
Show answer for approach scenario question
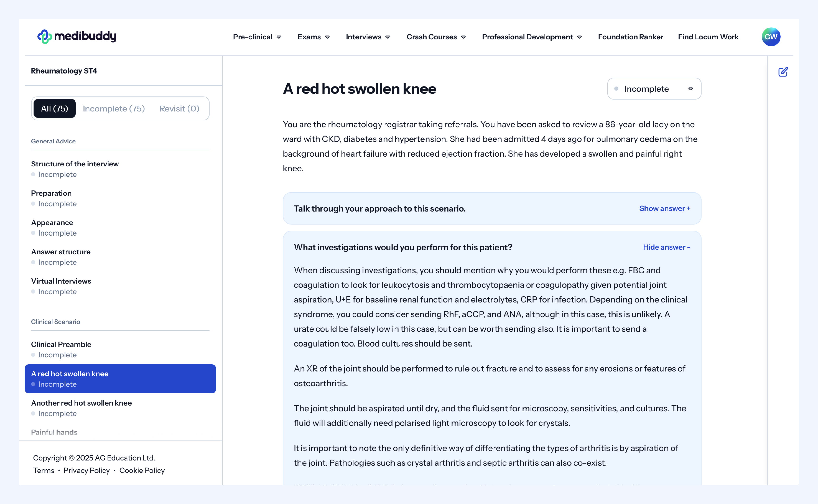point(665,208)
